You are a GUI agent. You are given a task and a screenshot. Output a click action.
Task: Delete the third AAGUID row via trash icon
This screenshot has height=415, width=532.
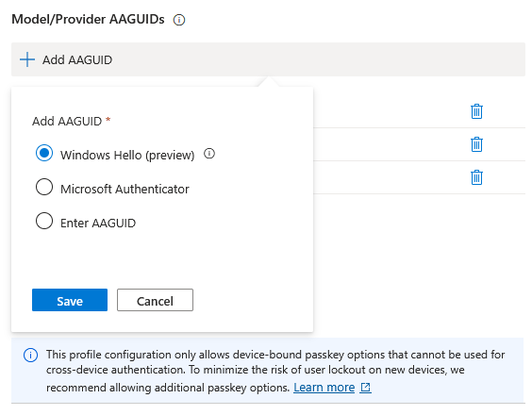click(x=476, y=177)
